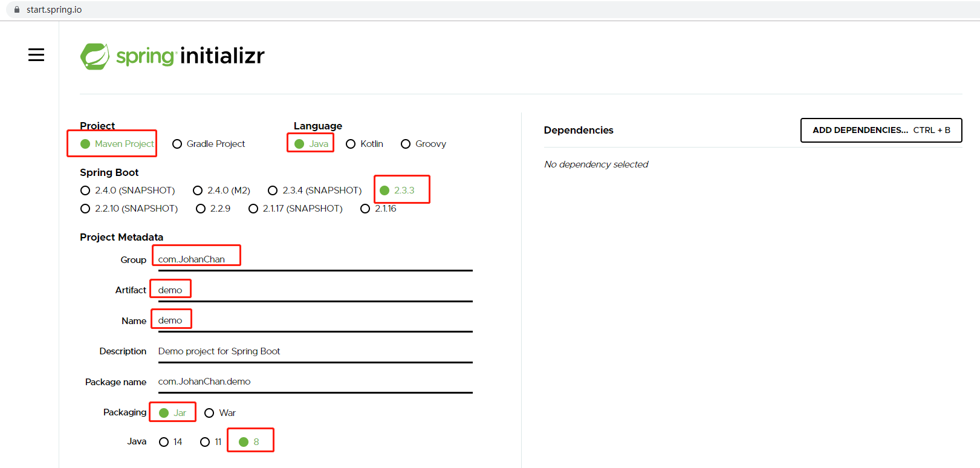
Task: Click the Group input field
Action: coord(315,260)
